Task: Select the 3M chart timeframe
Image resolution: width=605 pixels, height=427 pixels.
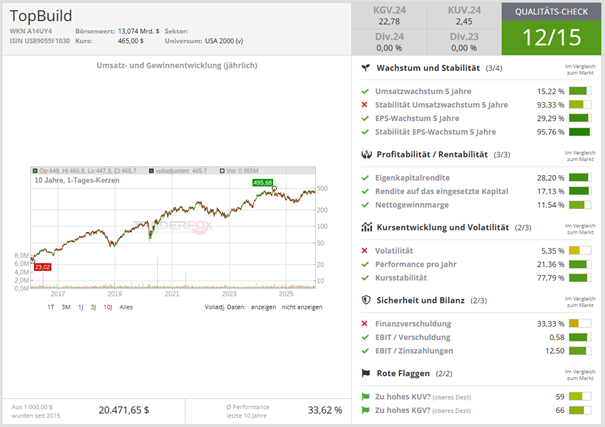Action: pyautogui.click(x=66, y=307)
